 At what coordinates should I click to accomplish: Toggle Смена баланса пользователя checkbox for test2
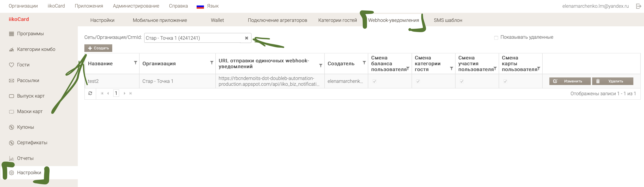(x=374, y=81)
